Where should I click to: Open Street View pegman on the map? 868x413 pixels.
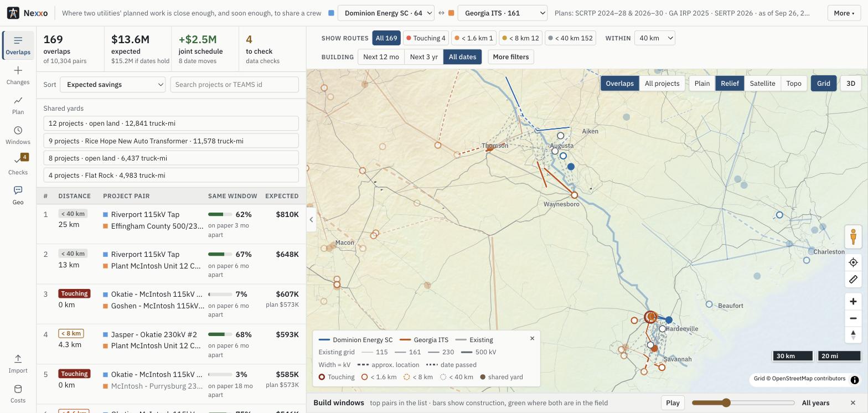853,236
